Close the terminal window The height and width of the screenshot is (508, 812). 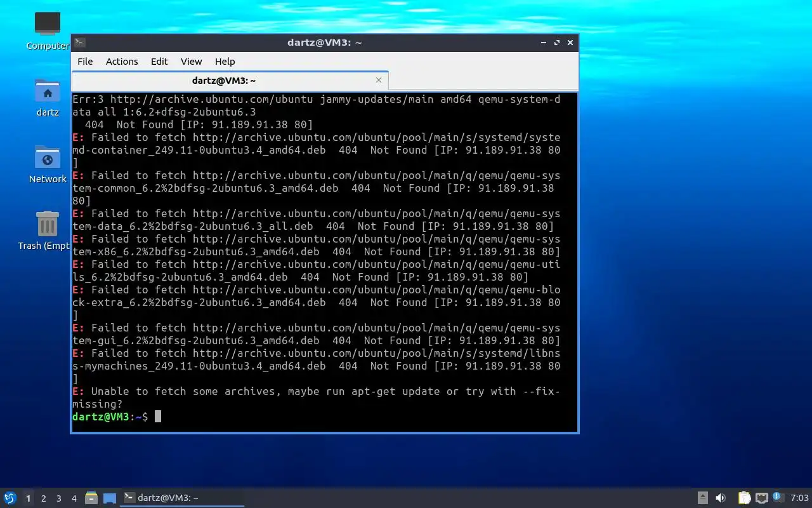[570, 43]
